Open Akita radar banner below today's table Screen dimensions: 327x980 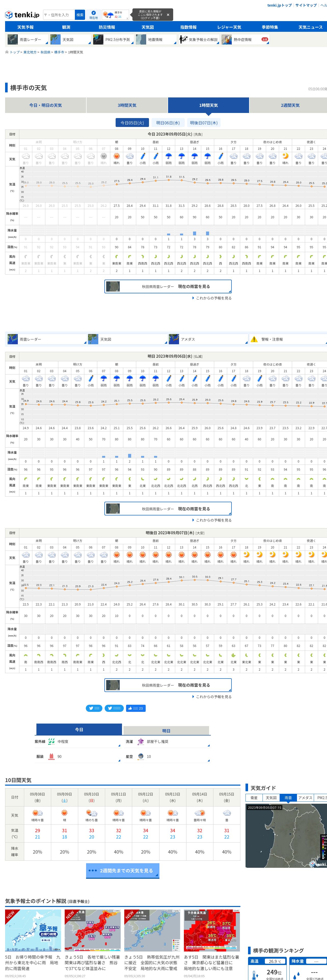168,286
